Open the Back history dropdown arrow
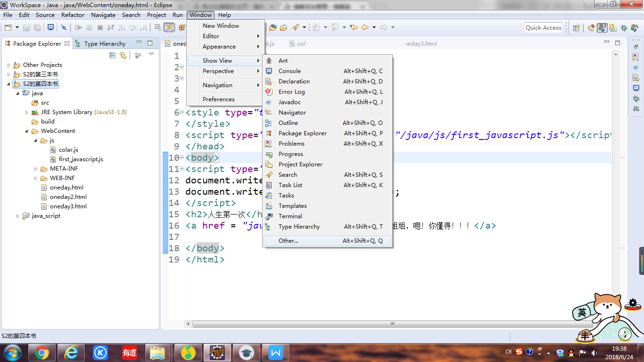 [374, 27]
